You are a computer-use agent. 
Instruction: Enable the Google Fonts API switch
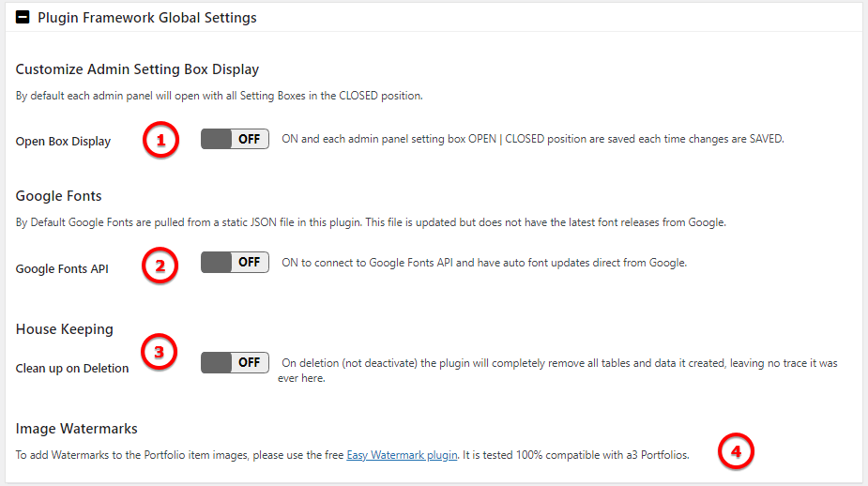point(235,263)
